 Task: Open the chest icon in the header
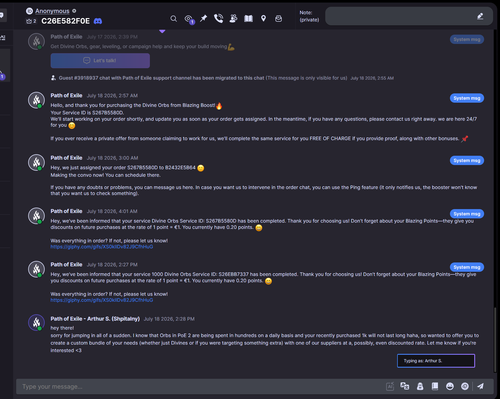coord(278,19)
